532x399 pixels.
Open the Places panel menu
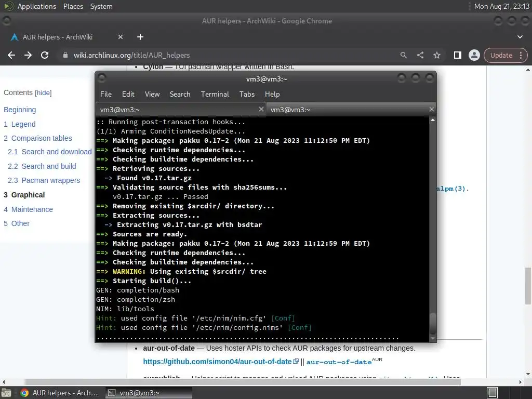[x=73, y=6]
